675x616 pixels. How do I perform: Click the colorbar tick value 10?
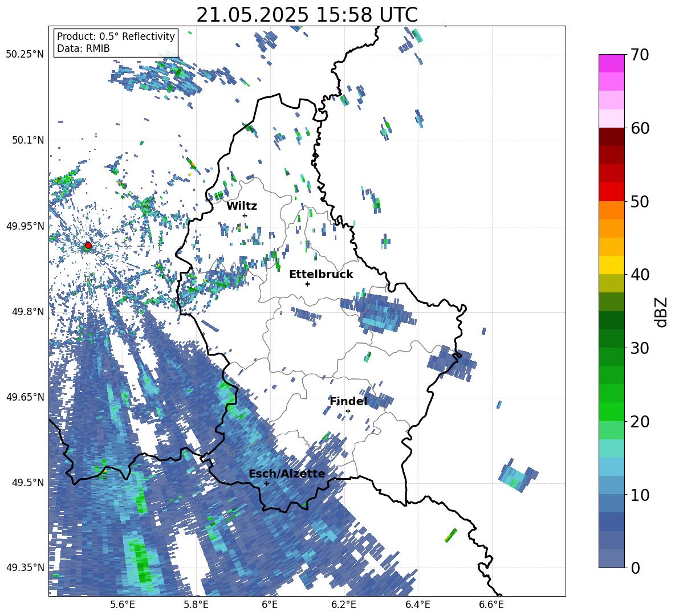[640, 495]
